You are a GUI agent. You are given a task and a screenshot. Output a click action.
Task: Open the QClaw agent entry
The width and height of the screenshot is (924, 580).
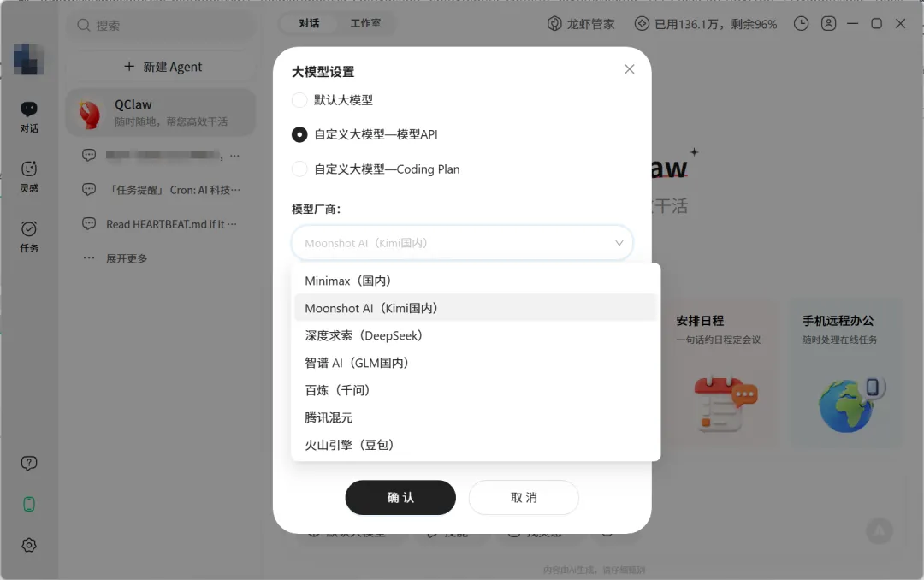(161, 113)
